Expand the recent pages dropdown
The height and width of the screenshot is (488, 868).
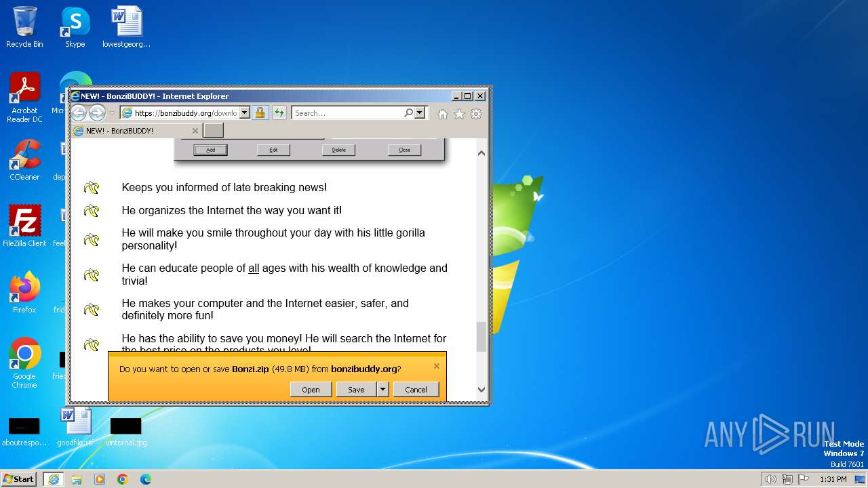point(112,113)
